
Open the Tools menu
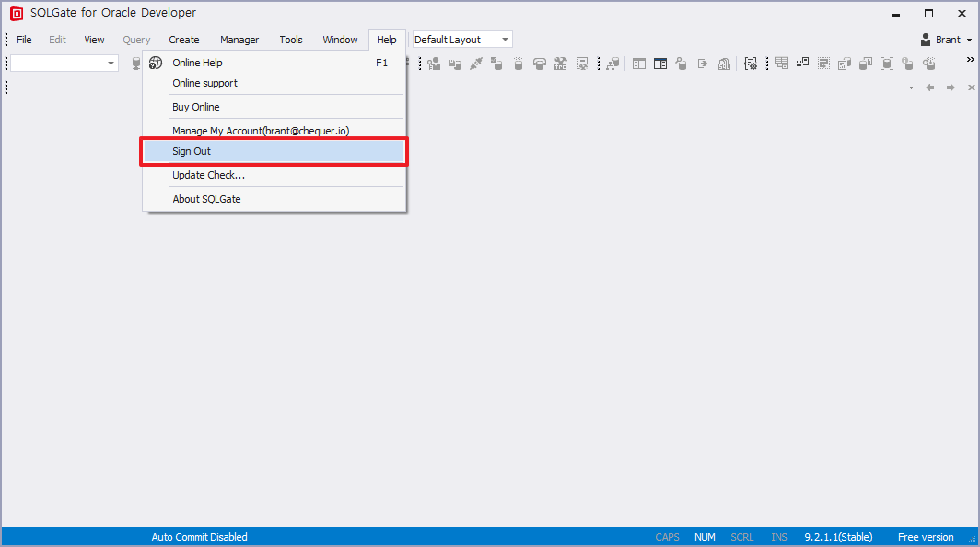pyautogui.click(x=291, y=40)
